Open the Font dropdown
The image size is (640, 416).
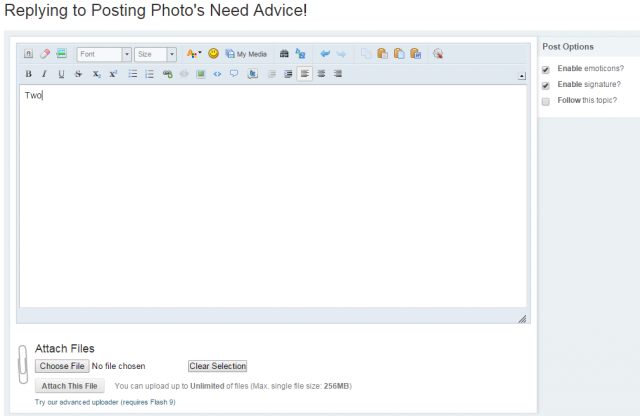tap(104, 54)
